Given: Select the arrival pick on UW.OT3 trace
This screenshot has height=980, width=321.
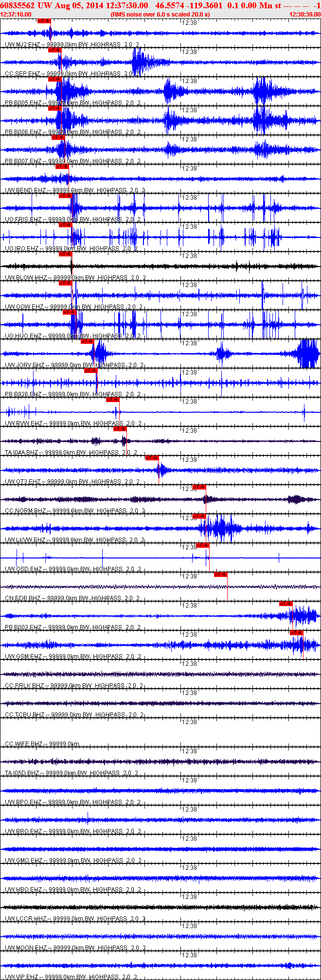Looking at the screenshot, I should [152, 458].
